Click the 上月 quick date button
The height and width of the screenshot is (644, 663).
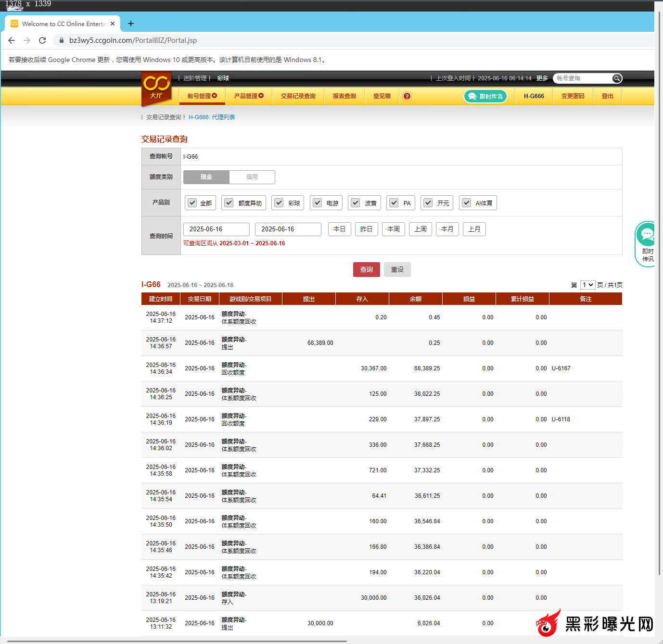474,229
